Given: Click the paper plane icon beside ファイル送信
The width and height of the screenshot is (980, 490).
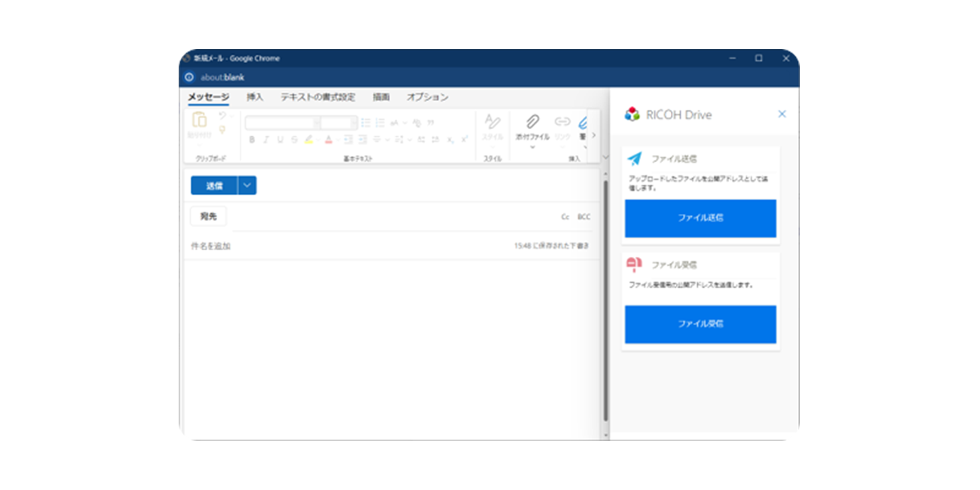Looking at the screenshot, I should pyautogui.click(x=635, y=158).
